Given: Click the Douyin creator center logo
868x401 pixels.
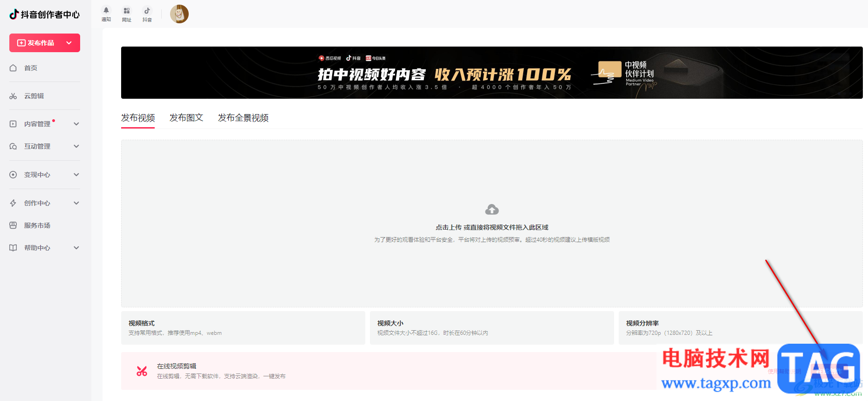Looking at the screenshot, I should [45, 14].
